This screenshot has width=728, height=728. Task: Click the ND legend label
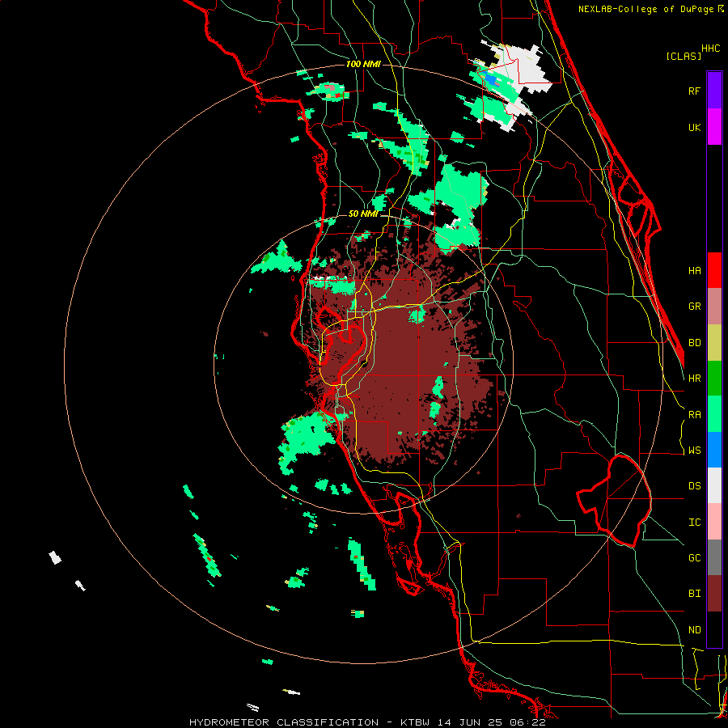click(x=695, y=630)
